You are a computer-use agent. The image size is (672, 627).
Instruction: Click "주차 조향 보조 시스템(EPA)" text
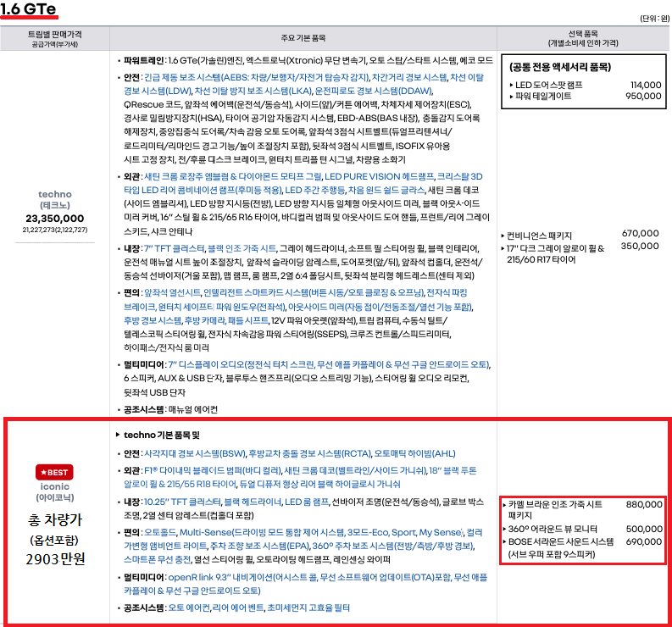(259, 546)
